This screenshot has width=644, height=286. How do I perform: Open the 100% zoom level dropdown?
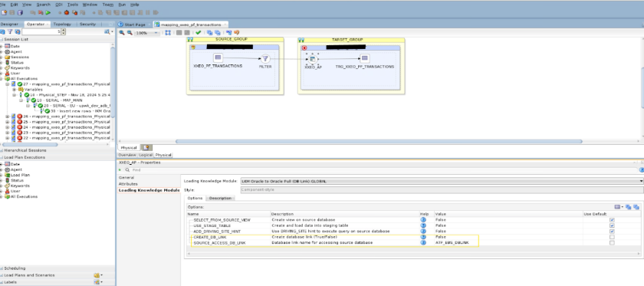[x=147, y=33]
